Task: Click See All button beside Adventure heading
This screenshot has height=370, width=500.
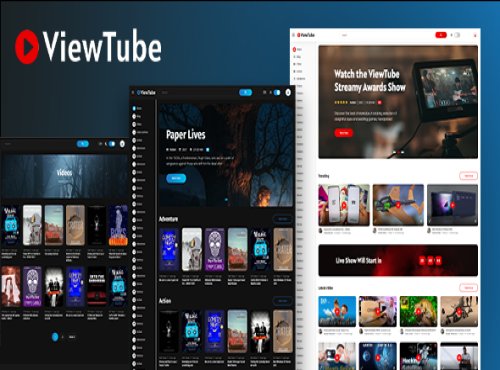Action: pos(283,219)
